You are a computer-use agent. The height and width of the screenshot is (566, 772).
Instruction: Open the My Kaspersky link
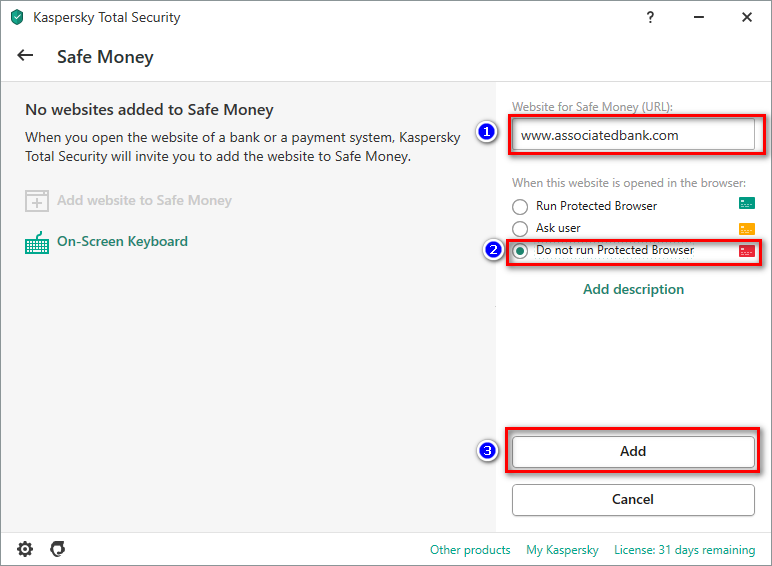pyautogui.click(x=564, y=550)
